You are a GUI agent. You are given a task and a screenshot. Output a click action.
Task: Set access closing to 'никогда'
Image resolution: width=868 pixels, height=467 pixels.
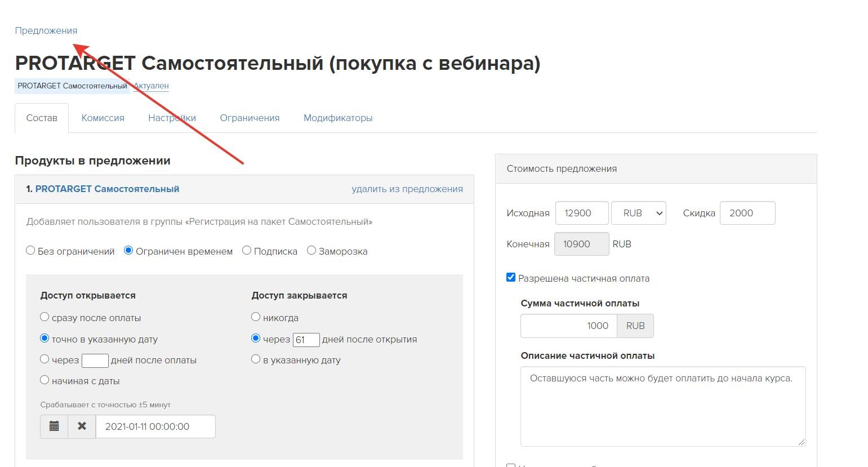pos(256,317)
